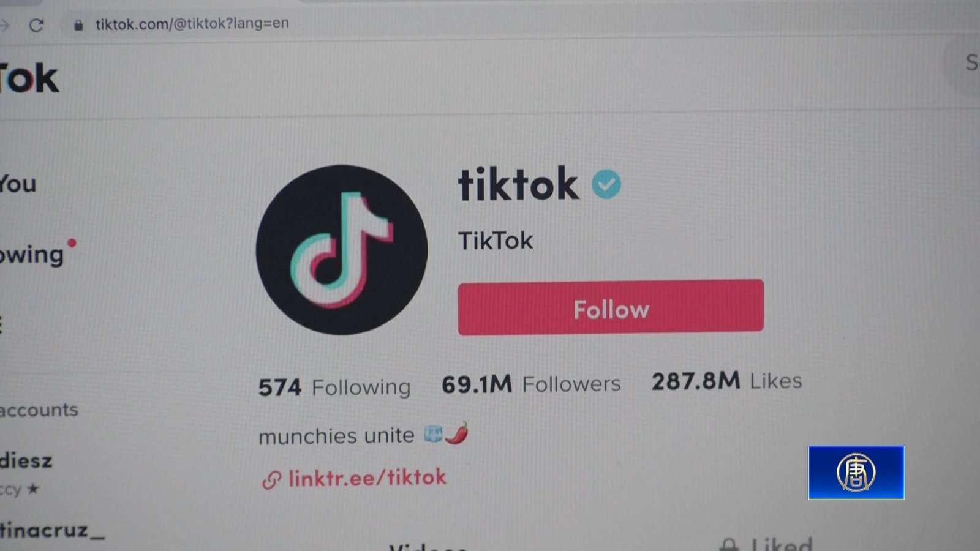The height and width of the screenshot is (551, 980).
Task: Click the red notification dot beside Following
Action: [x=72, y=243]
